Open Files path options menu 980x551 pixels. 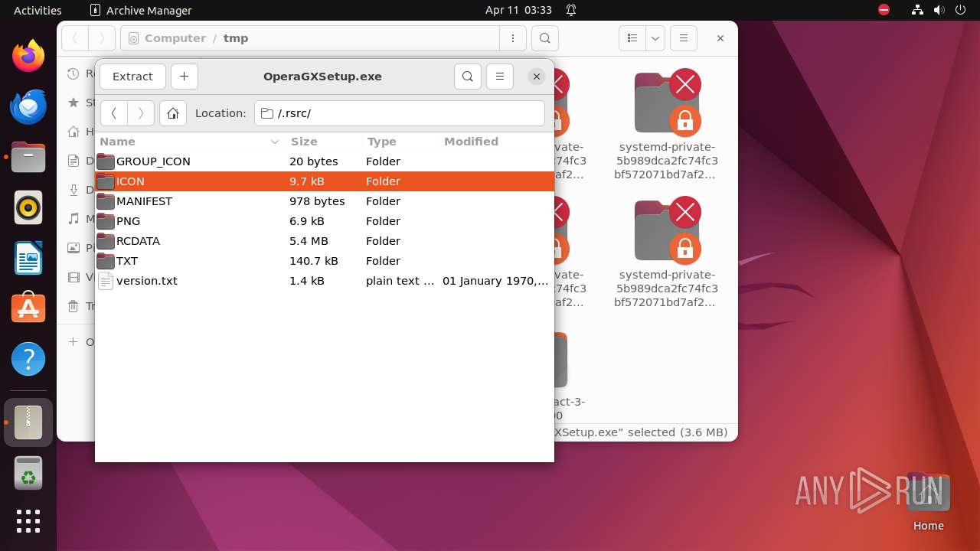(512, 38)
